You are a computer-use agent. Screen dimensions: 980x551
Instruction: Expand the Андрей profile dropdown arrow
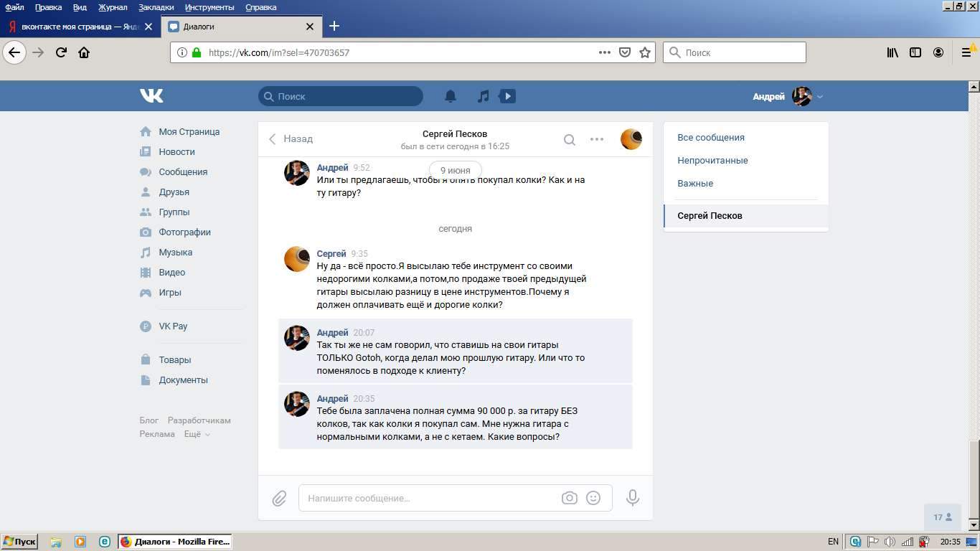pos(820,97)
